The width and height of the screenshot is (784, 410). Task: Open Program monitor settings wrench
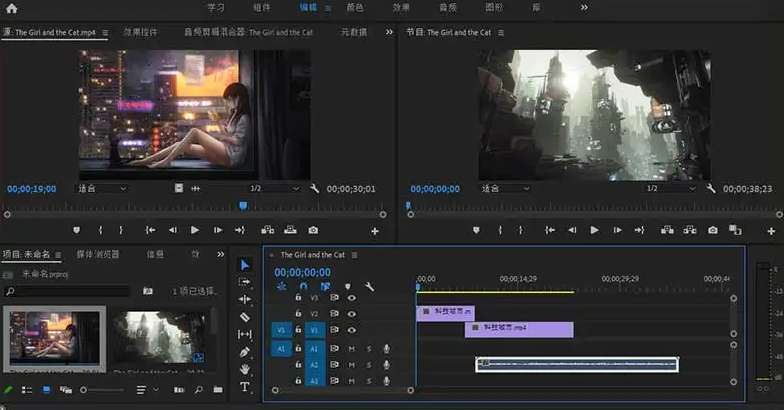point(710,188)
